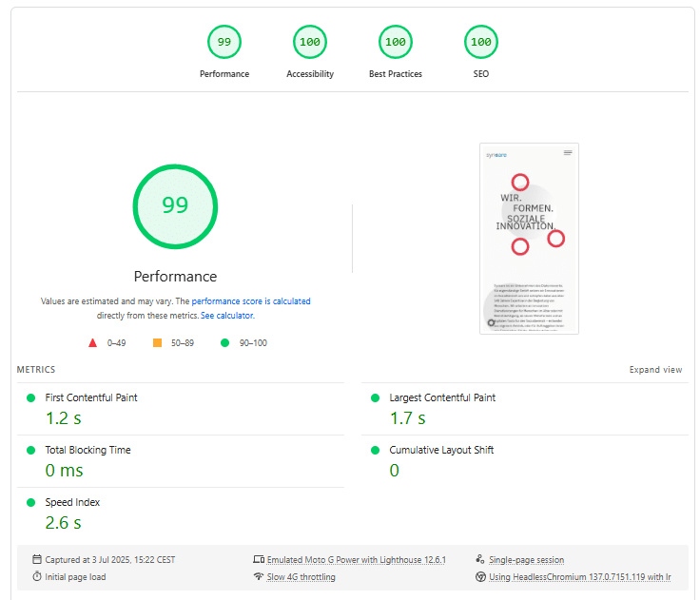The image size is (700, 600).
Task: Click the Performance score gauge showing 99
Action: click(x=224, y=42)
